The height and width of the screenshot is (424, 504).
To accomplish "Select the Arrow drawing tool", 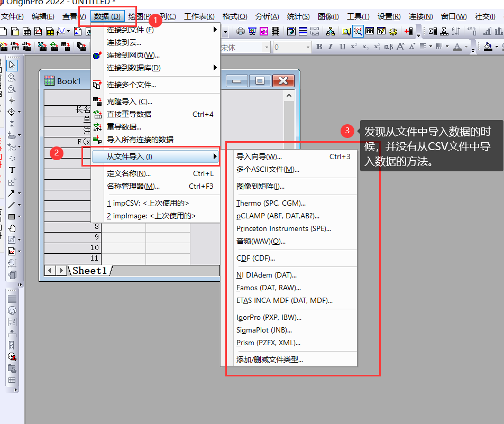I will pyautogui.click(x=12, y=193).
